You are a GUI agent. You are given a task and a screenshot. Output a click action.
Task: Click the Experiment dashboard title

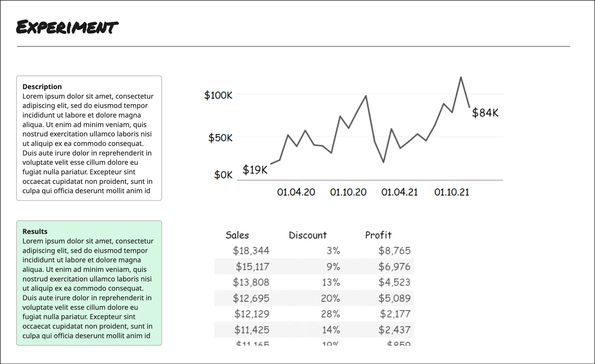coord(67,27)
